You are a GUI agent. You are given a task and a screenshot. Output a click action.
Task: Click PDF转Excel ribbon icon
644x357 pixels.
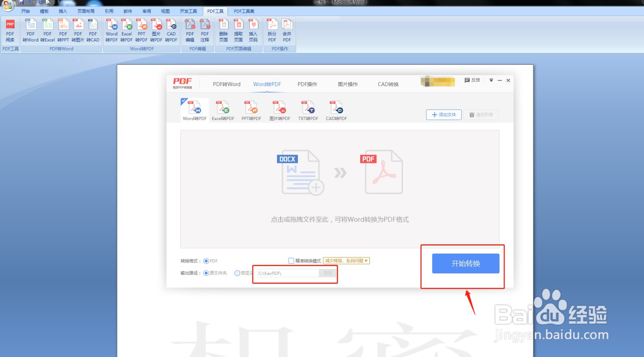[x=47, y=31]
